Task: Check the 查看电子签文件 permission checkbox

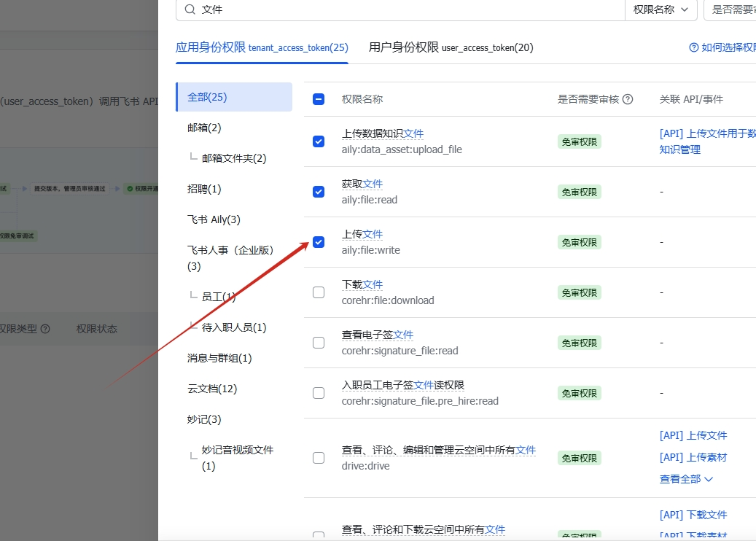Action: (319, 343)
